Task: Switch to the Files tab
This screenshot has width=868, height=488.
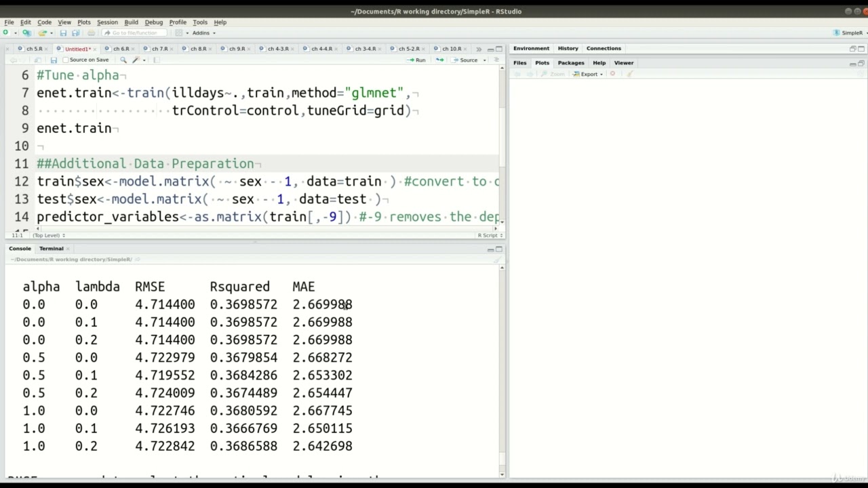Action: coord(519,63)
